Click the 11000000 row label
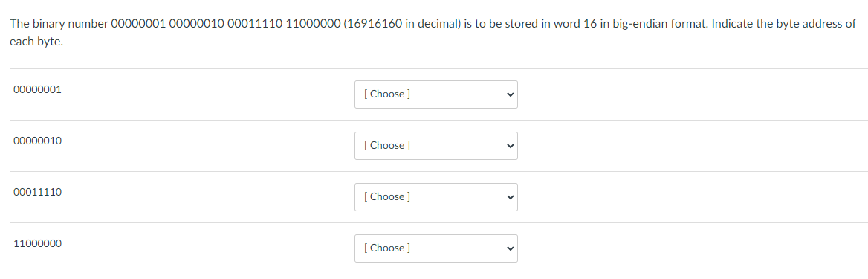Viewport: 868px width, 279px height. tap(38, 243)
